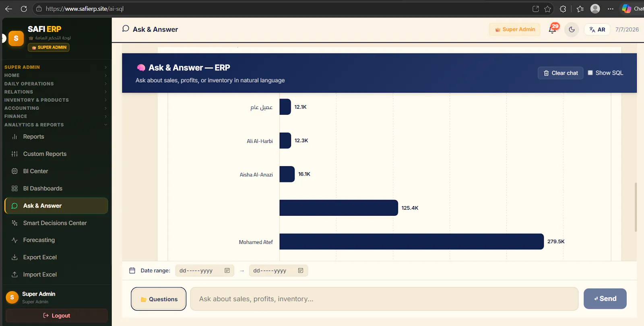The width and height of the screenshot is (644, 326).
Task: Open the browser settings three-dots menu
Action: pyautogui.click(x=611, y=9)
